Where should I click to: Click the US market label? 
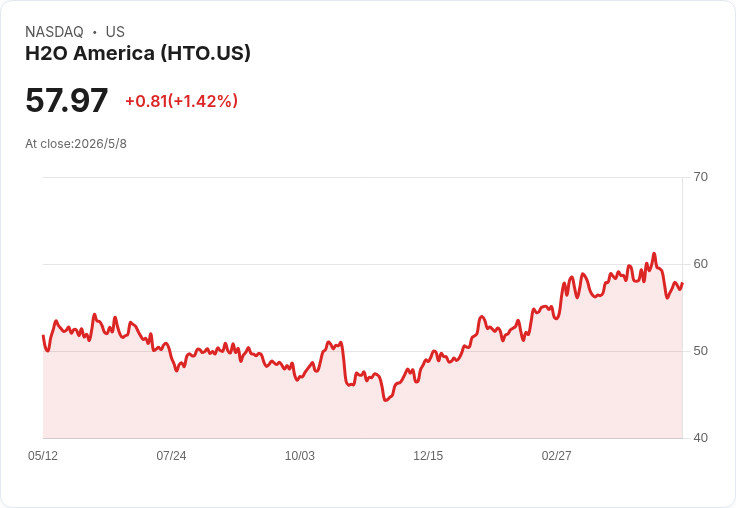(x=115, y=31)
